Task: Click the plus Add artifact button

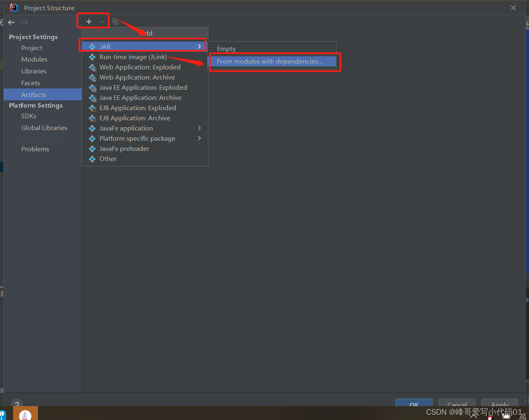Action: pos(89,22)
